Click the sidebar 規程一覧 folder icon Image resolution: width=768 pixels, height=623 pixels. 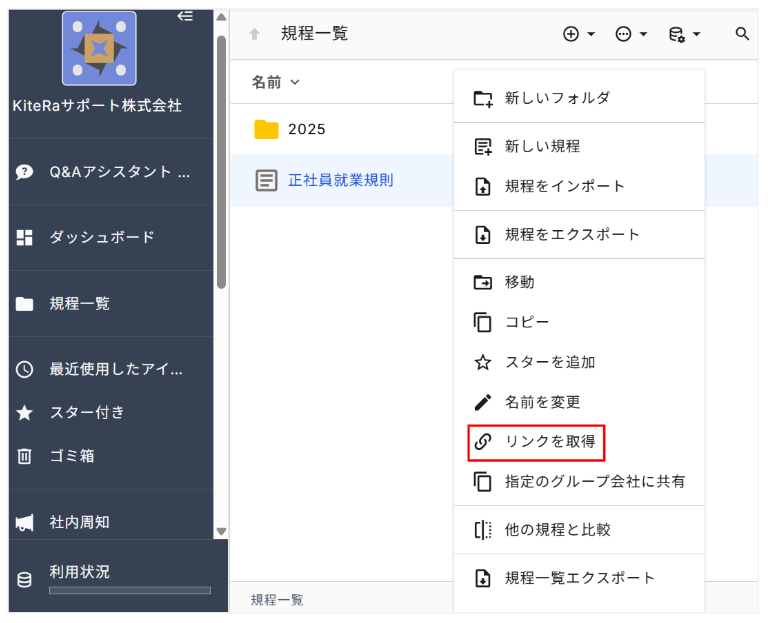(24, 304)
